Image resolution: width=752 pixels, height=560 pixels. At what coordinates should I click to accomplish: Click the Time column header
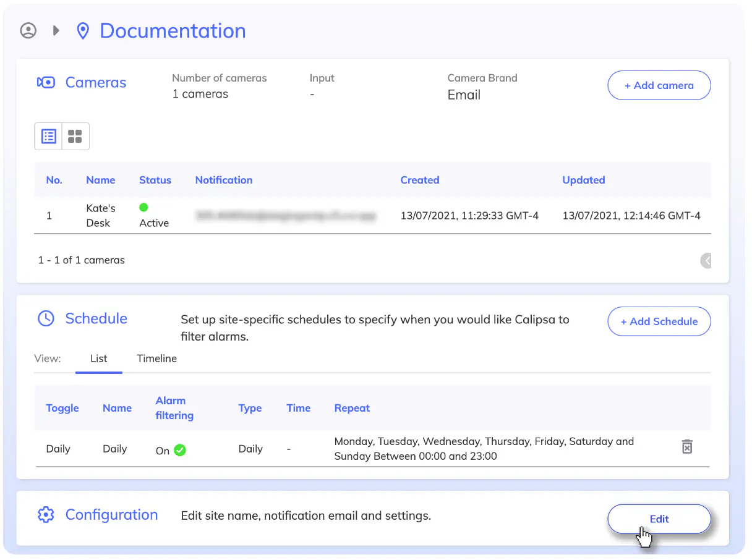click(x=298, y=408)
